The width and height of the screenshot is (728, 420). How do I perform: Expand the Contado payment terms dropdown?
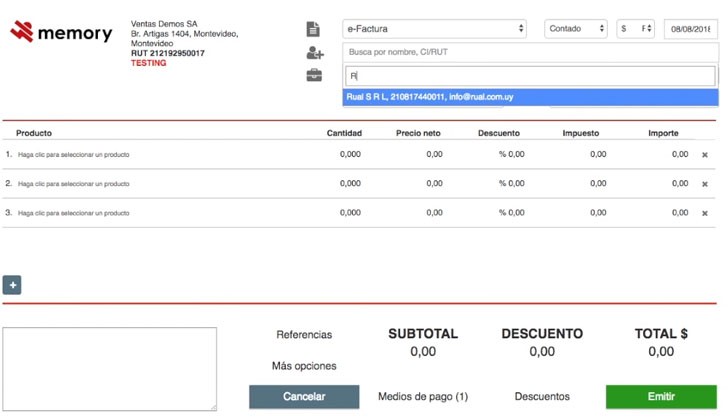pos(576,29)
